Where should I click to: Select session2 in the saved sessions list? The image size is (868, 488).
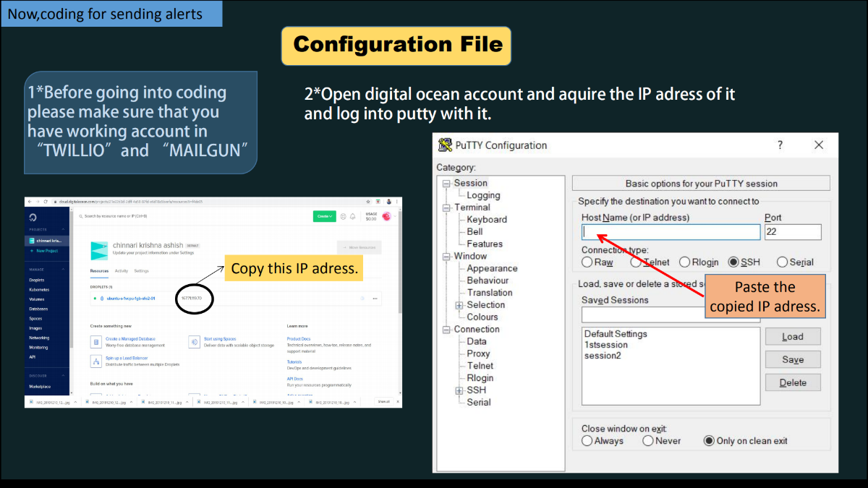(x=603, y=356)
